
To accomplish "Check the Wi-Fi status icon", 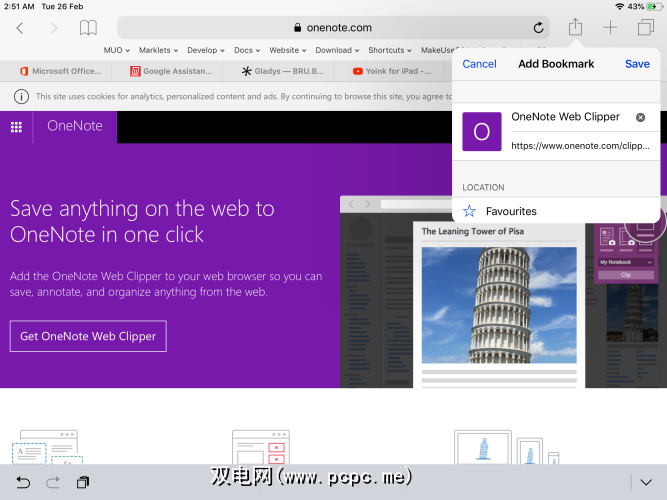I will [x=620, y=6].
